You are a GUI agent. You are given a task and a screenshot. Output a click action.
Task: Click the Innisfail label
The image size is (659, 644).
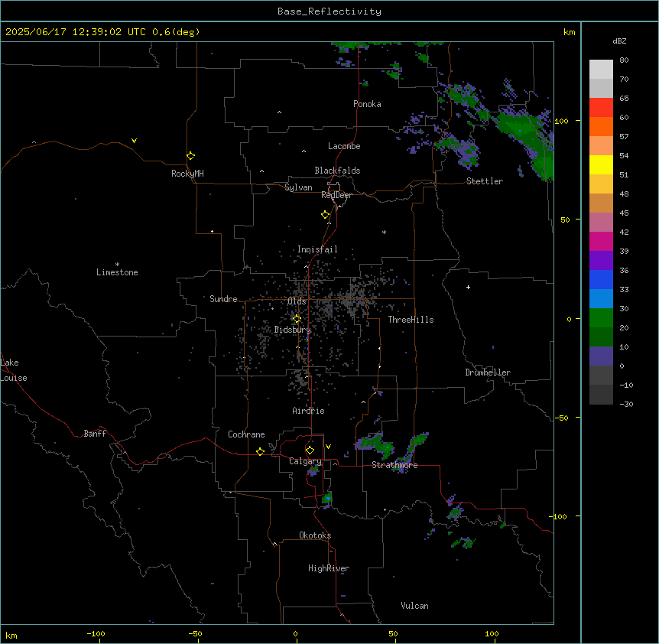click(317, 249)
